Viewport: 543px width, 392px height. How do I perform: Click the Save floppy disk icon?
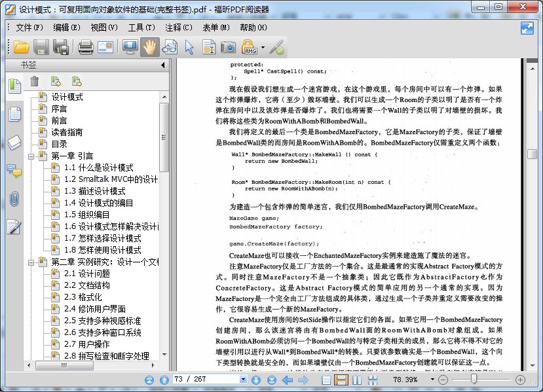pyautogui.click(x=41, y=47)
